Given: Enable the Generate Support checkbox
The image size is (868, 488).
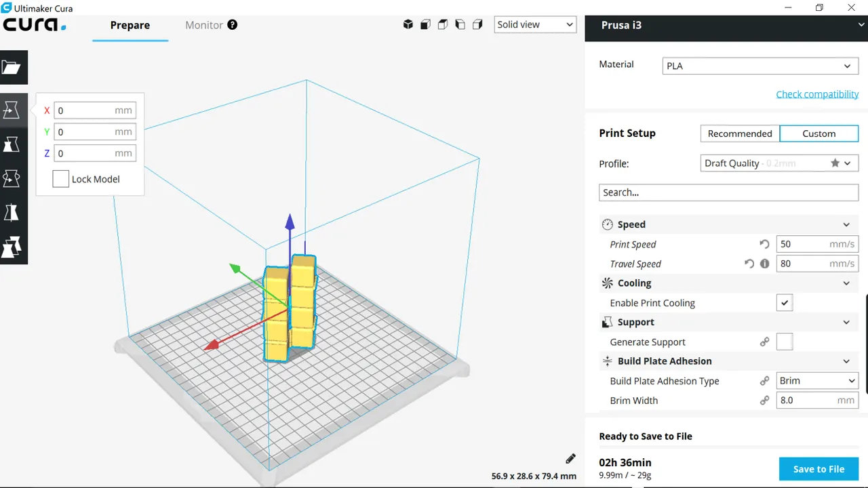Looking at the screenshot, I should [x=785, y=342].
